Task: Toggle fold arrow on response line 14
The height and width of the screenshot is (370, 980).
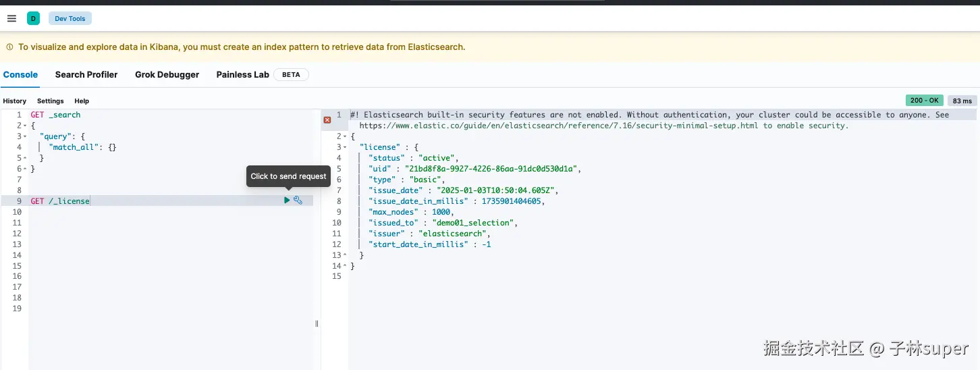Action: click(345, 266)
